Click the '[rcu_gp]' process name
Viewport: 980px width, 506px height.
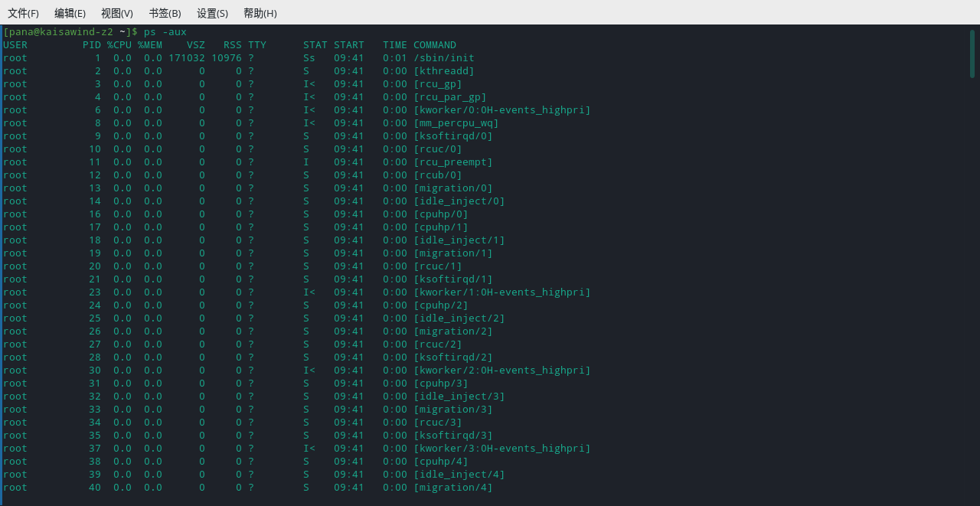438,83
